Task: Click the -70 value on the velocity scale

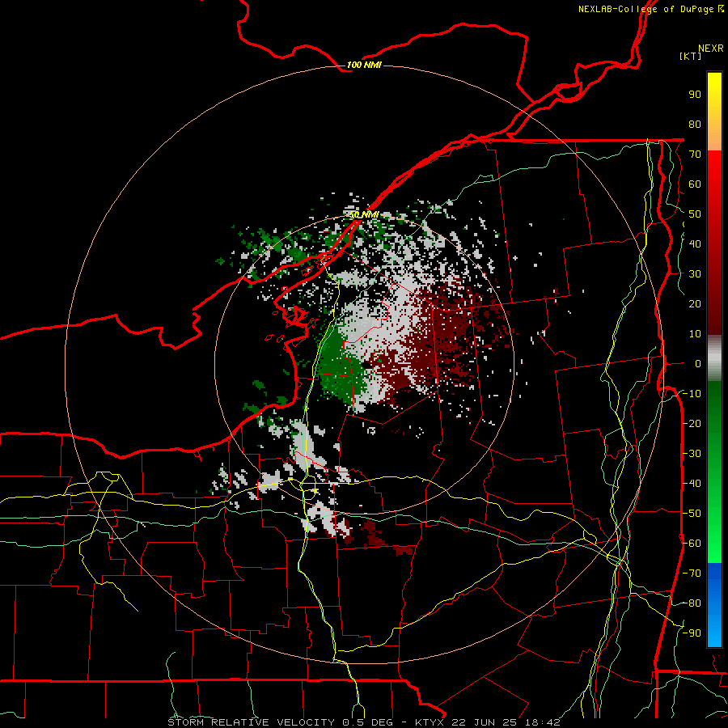Action: pyautogui.click(x=692, y=574)
